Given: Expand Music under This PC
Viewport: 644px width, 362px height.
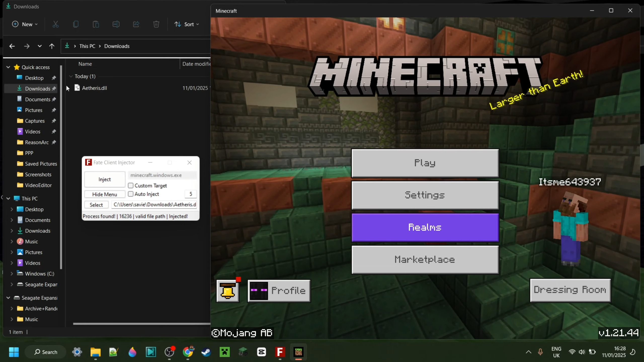Looking at the screenshot, I should (12, 241).
